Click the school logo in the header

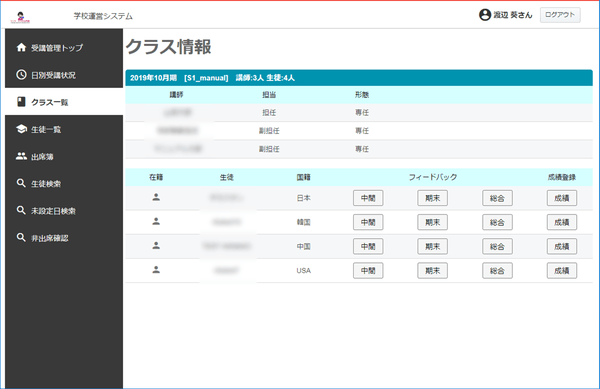pos(21,17)
